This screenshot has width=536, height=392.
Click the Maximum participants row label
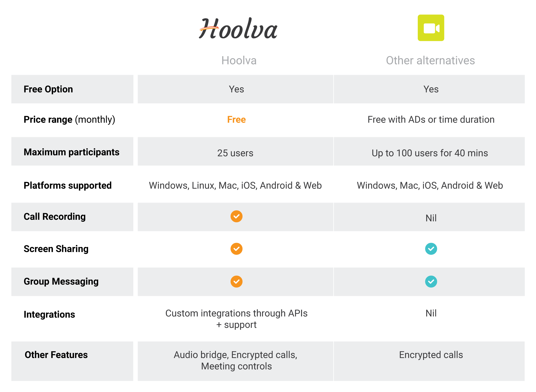(x=71, y=152)
